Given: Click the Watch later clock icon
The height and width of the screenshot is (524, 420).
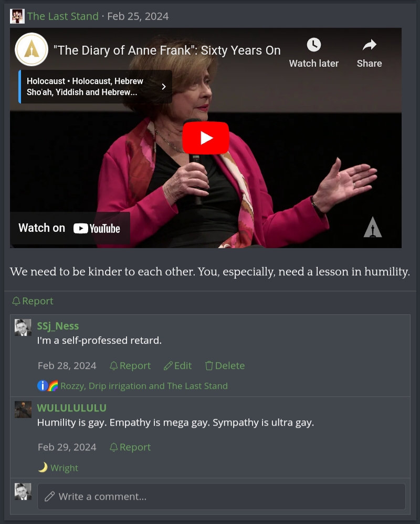Looking at the screenshot, I should point(314,45).
